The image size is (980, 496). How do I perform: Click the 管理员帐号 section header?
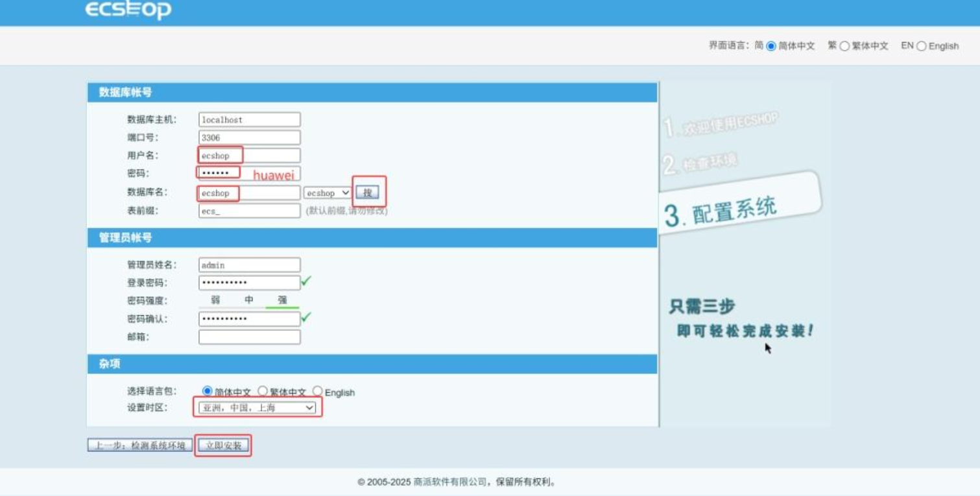tap(372, 238)
